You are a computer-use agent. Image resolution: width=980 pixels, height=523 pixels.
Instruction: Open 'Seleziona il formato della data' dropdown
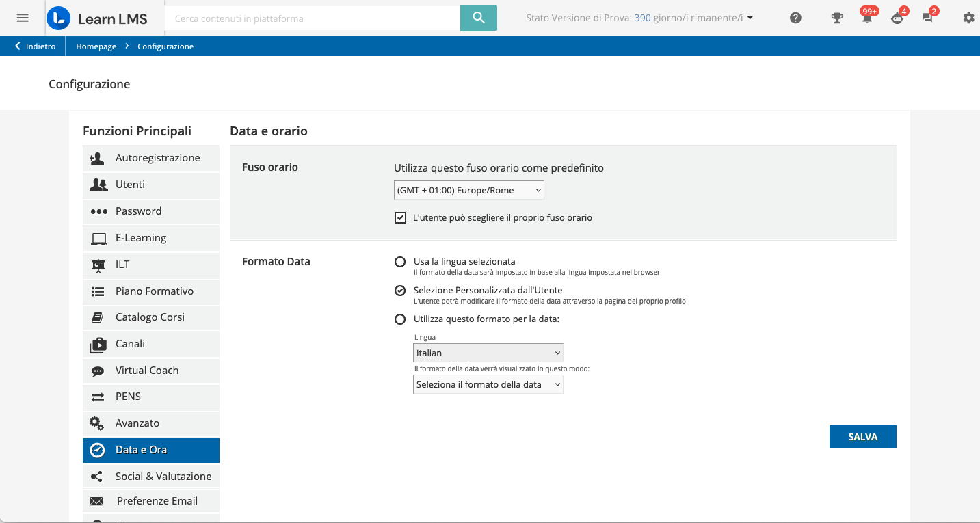click(x=488, y=385)
